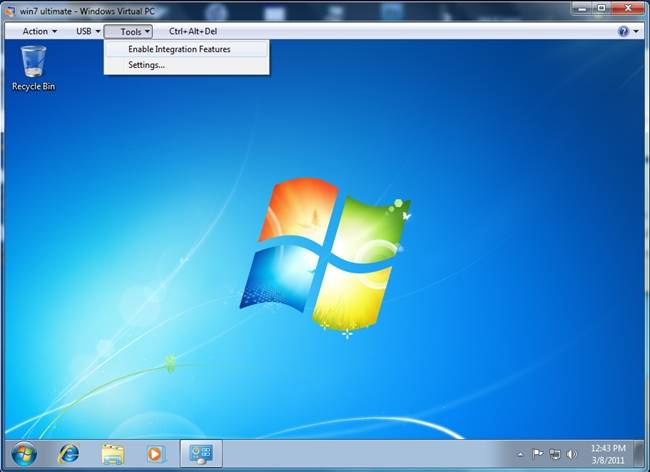The image size is (650, 472).
Task: Launch Internet Explorer from taskbar
Action: pos(69,454)
